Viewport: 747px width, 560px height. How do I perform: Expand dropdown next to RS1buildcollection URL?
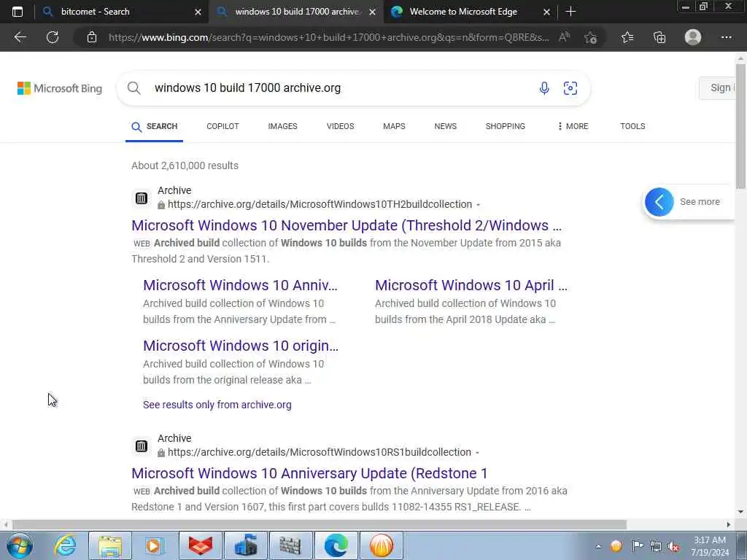(x=477, y=452)
